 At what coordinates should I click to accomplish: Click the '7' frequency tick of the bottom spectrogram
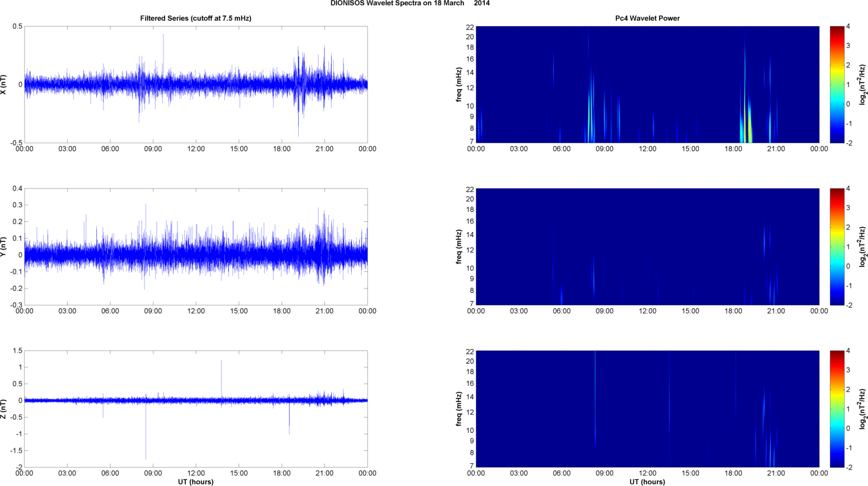tap(472, 466)
